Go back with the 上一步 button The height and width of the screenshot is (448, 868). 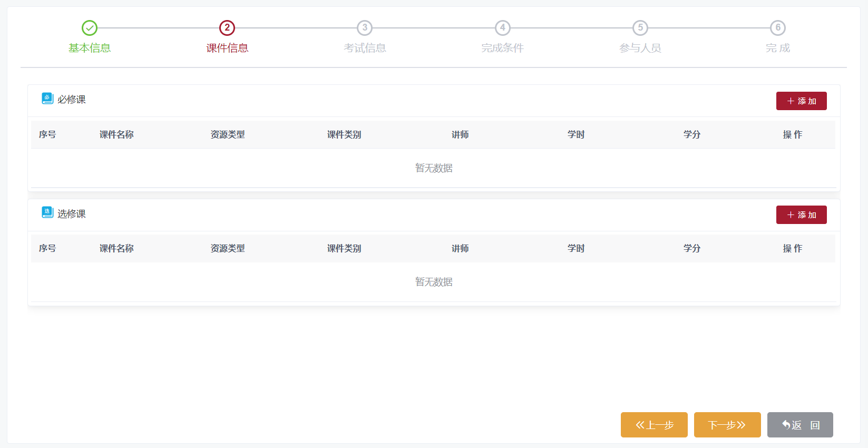tap(654, 425)
